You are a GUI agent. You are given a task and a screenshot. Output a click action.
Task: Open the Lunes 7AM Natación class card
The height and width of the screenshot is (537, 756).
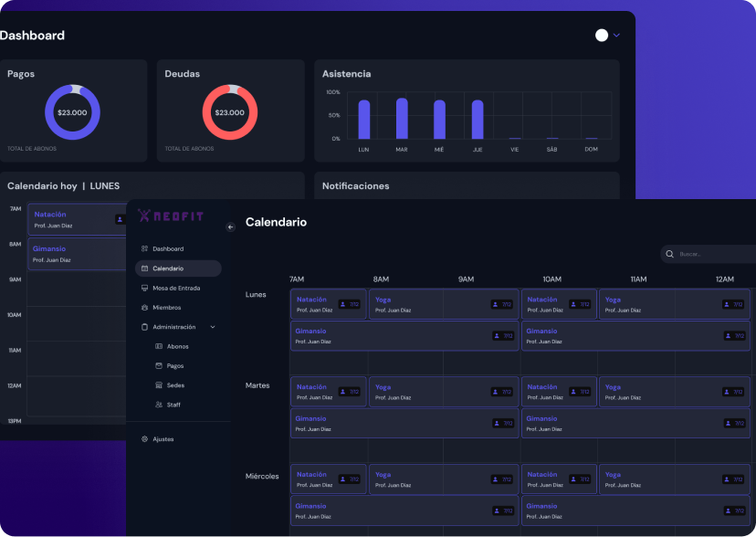pos(328,304)
